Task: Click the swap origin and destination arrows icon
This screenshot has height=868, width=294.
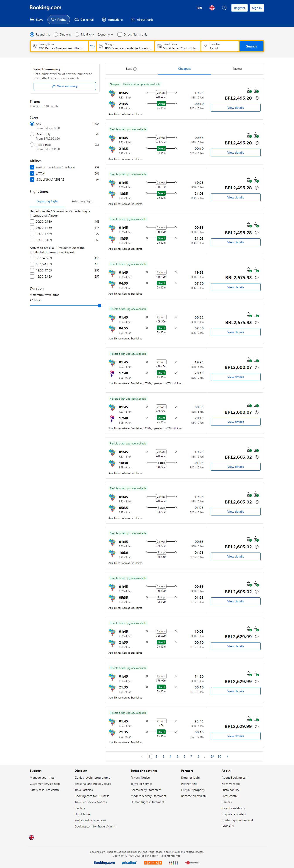Action: [x=92, y=46]
